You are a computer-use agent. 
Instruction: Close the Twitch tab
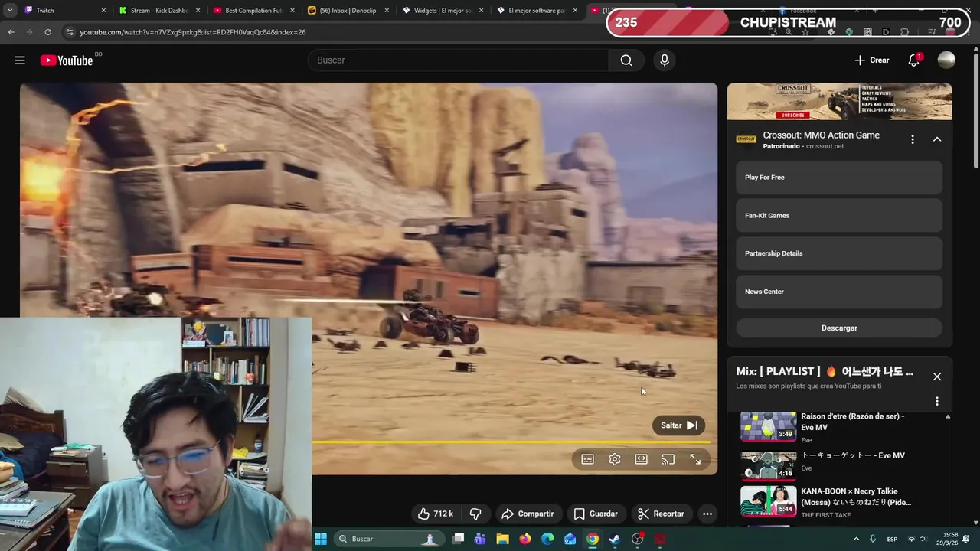(x=103, y=11)
